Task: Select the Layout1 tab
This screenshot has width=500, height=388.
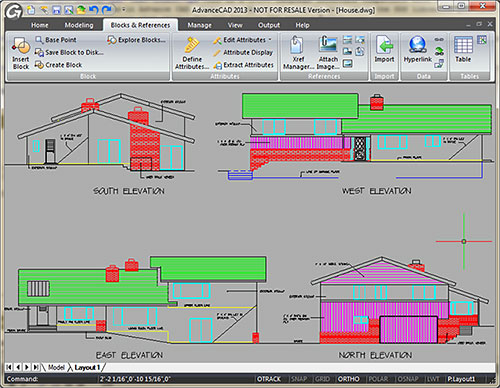Action: (x=87, y=367)
